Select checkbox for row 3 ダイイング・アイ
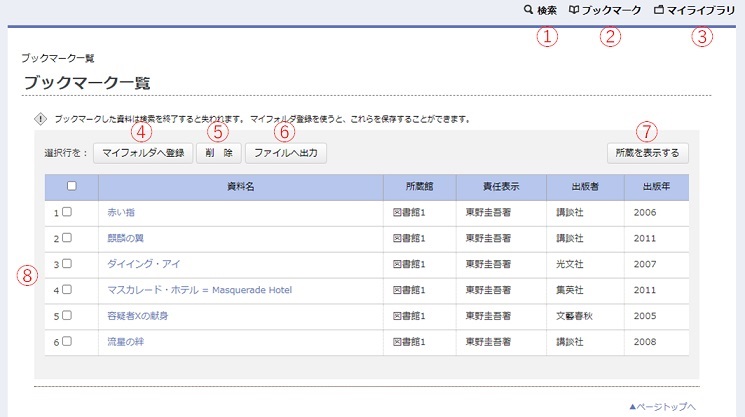 tap(67, 264)
